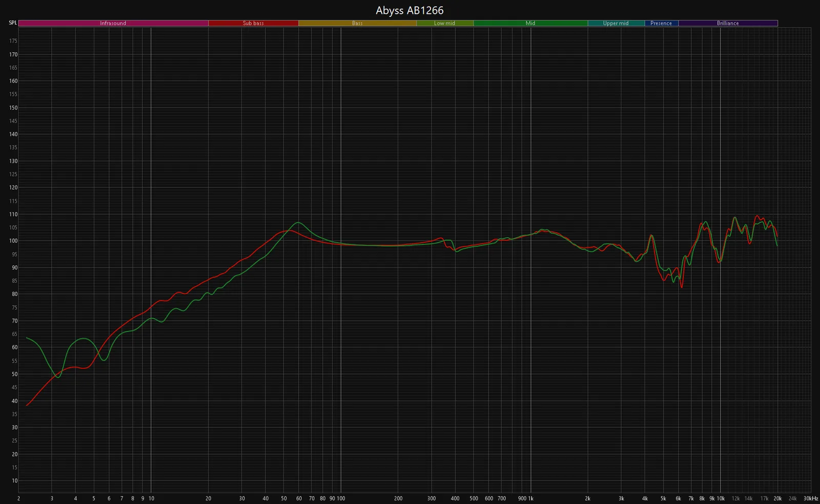Click the 100 label on SPL axis
This screenshot has height=504, width=820.
pyautogui.click(x=13, y=241)
